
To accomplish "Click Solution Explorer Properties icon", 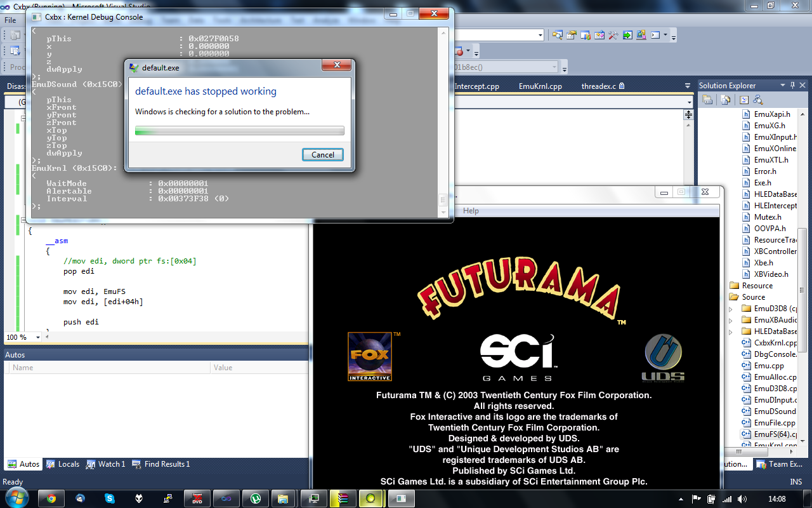I will coord(708,100).
